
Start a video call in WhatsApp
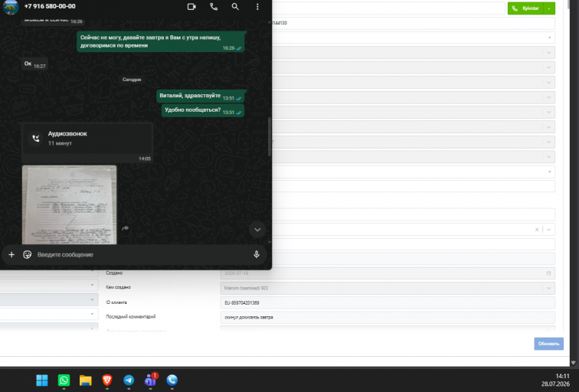point(191,7)
